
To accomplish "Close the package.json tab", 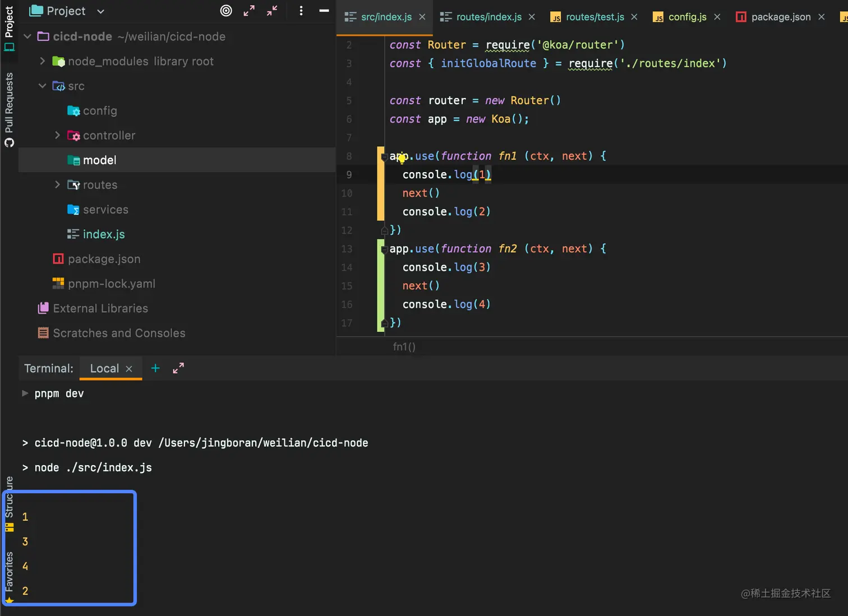I will (x=822, y=17).
